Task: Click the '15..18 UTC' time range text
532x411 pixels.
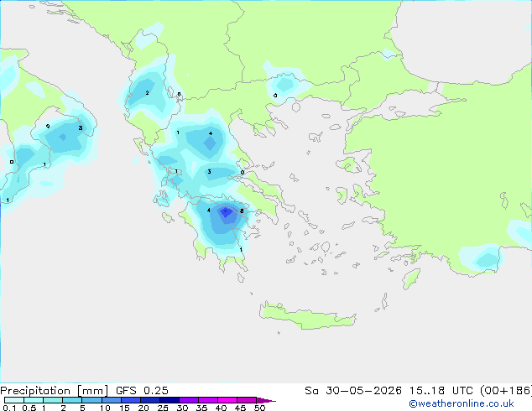Action: pyautogui.click(x=441, y=391)
